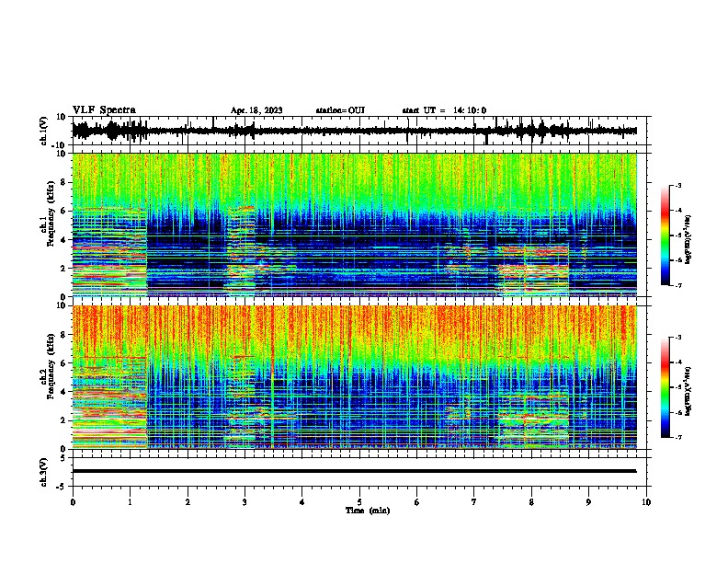This screenshot has width=728, height=563.
Task: Click the "VLF Spectra" plot title
Action: point(104,110)
